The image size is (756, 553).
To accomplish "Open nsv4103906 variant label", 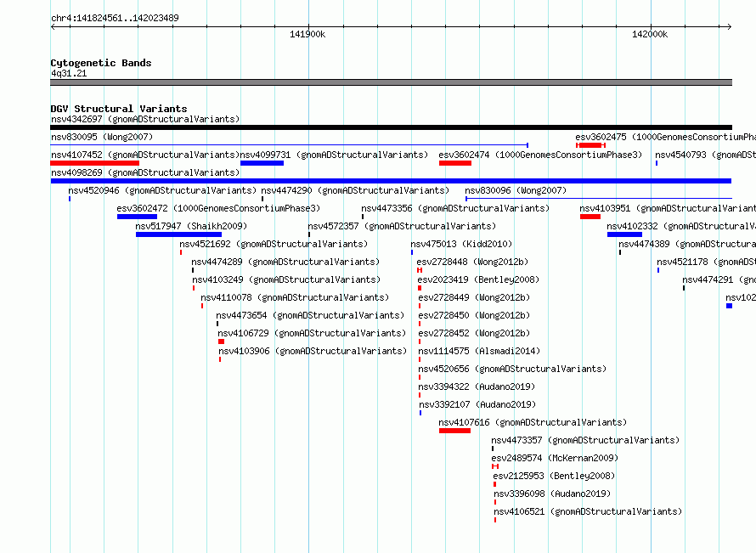I will pos(313,351).
